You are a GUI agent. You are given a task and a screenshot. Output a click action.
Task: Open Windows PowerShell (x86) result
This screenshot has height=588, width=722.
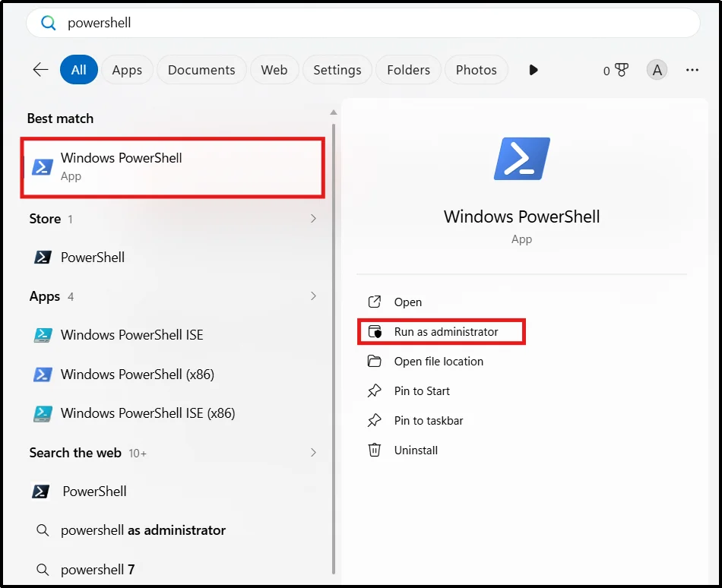click(173, 374)
